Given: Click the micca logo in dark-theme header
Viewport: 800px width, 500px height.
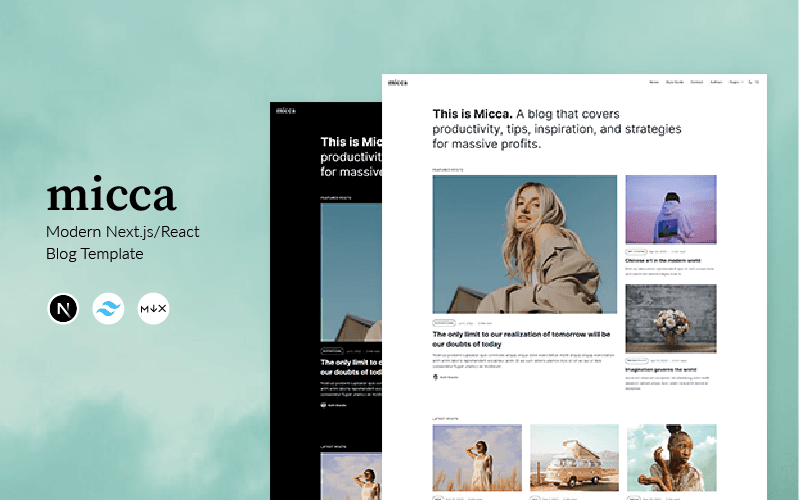Looking at the screenshot, I should coord(285,111).
